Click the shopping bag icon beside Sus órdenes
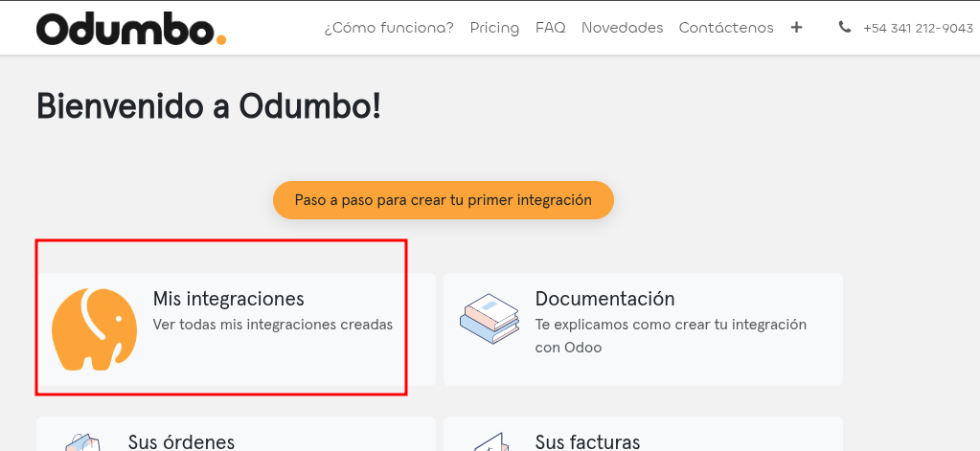 (82, 443)
